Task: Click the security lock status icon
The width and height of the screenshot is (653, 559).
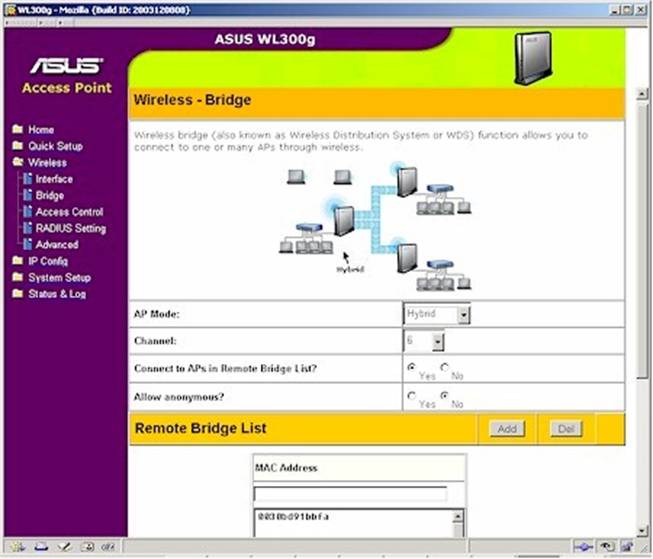Action: [627, 547]
